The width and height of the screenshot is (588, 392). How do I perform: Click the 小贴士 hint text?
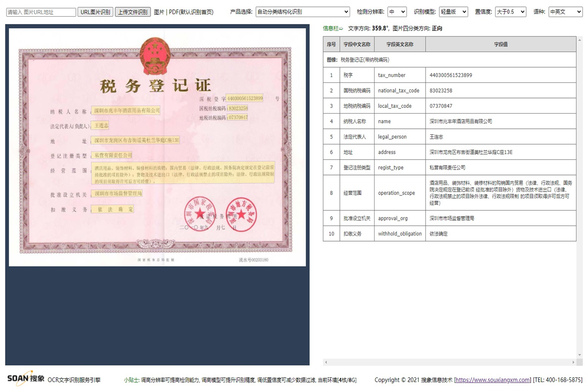click(x=130, y=380)
